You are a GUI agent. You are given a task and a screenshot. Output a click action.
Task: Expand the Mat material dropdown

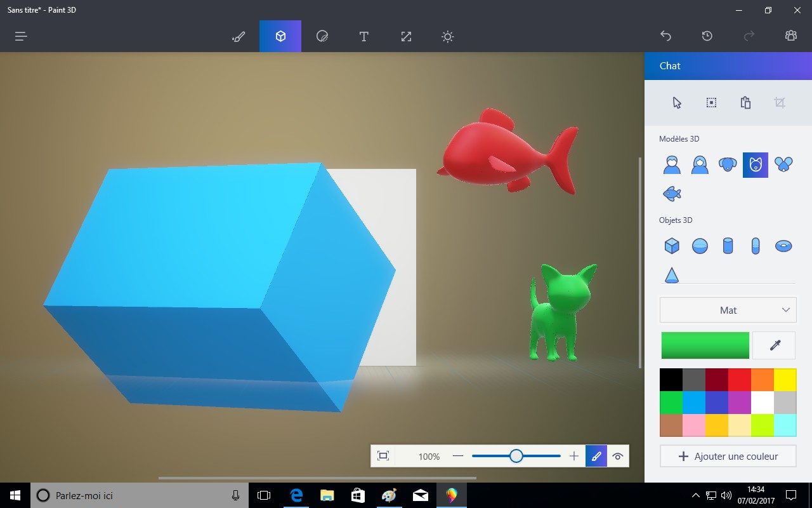click(x=728, y=310)
